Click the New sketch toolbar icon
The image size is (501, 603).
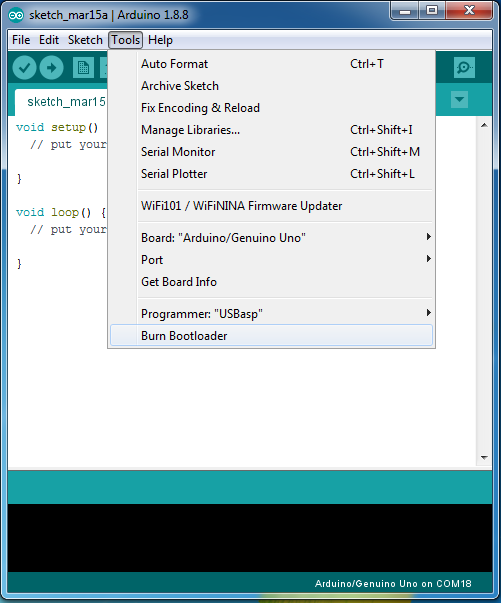(x=83, y=68)
